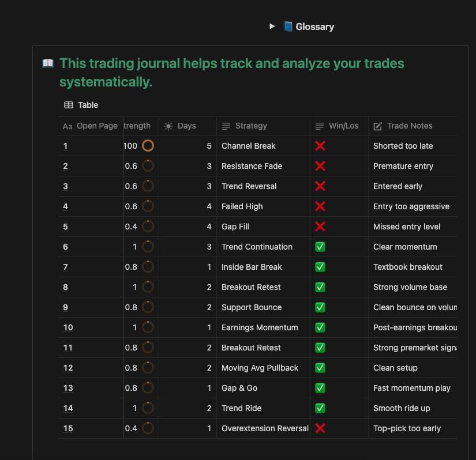Click the table view grid icon beside Table
476x460 pixels.
[x=69, y=105]
